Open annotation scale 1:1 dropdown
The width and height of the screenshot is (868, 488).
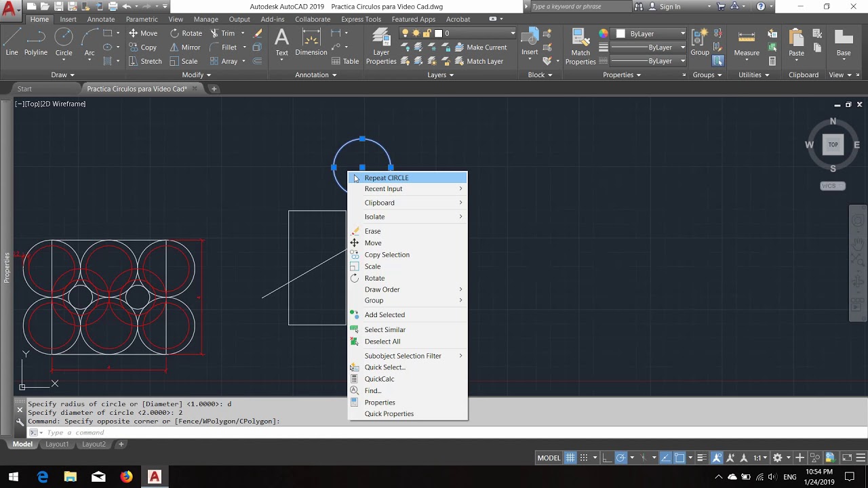pyautogui.click(x=762, y=457)
